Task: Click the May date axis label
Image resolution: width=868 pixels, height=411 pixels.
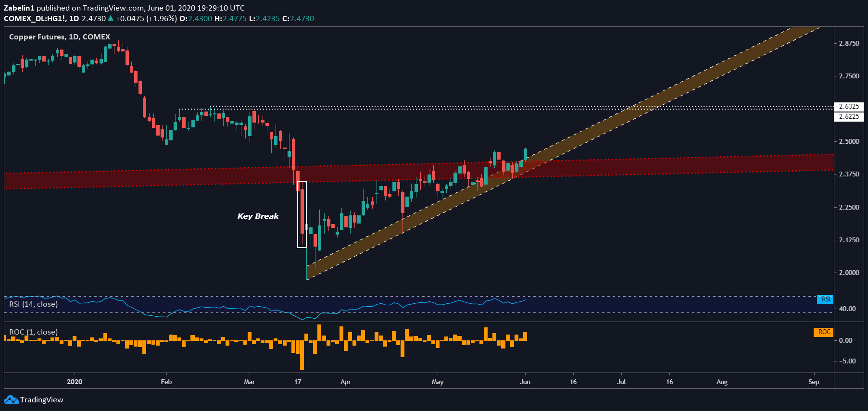Action: tap(438, 382)
